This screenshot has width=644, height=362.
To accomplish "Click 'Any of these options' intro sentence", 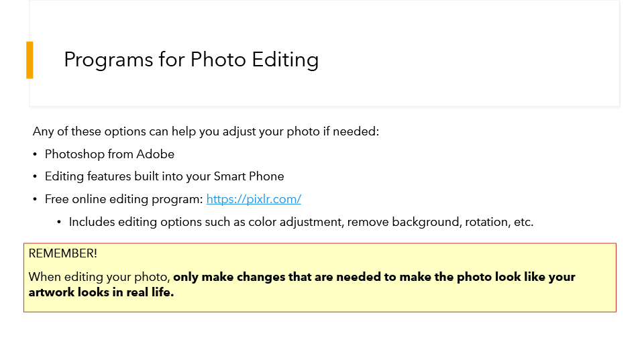I will pos(206,132).
